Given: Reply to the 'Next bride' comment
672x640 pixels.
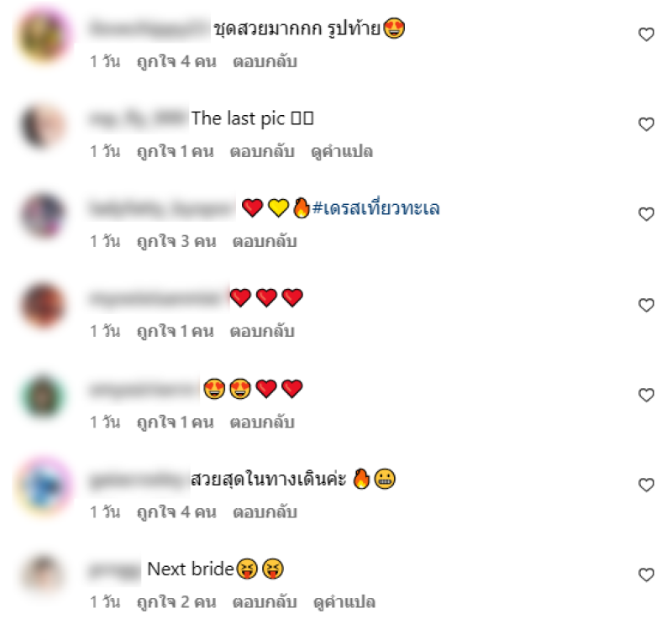Looking at the screenshot, I should pyautogui.click(x=265, y=602).
